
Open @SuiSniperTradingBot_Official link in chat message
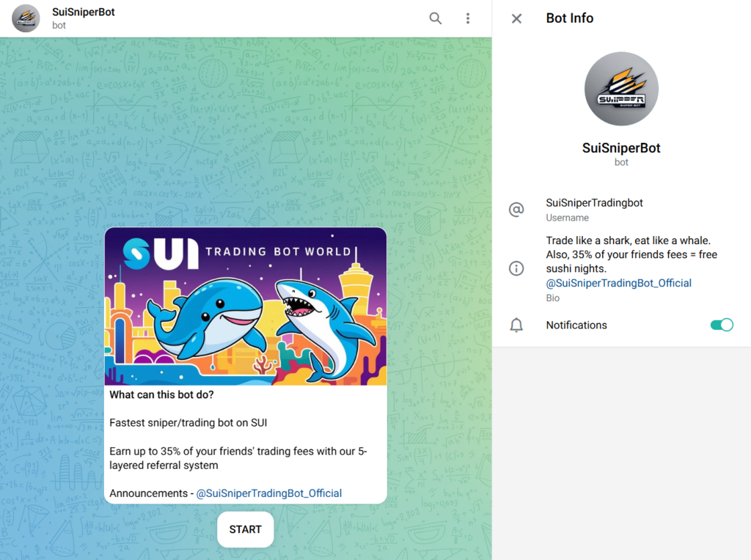tap(269, 493)
